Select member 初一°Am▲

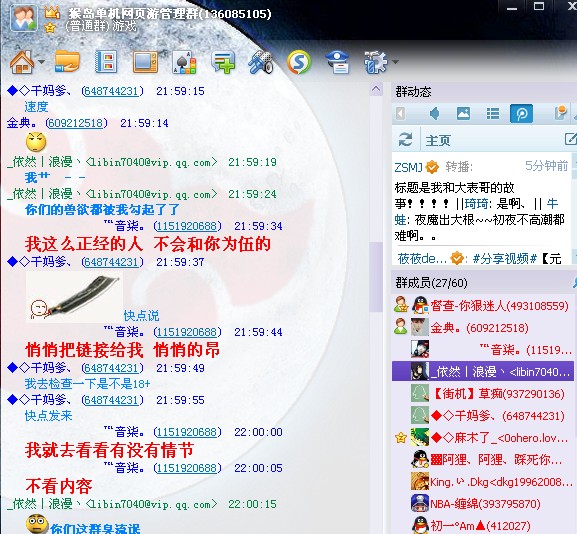pyautogui.click(x=482, y=525)
